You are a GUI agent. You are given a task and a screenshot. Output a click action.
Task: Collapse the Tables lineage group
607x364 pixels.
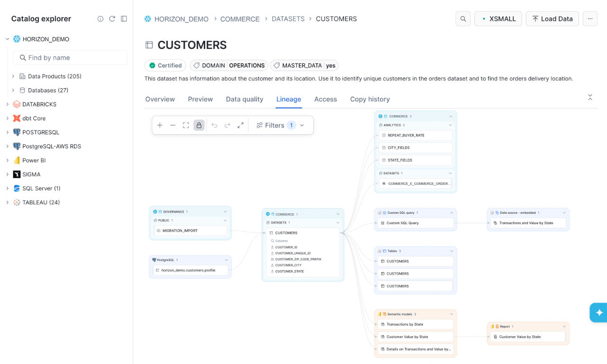coord(451,251)
